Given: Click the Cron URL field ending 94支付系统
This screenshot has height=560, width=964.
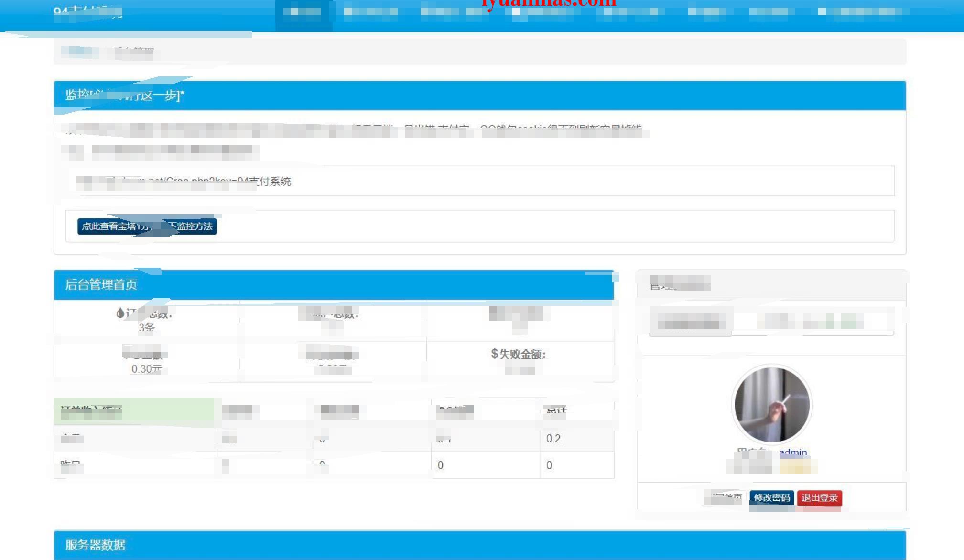Looking at the screenshot, I should pyautogui.click(x=480, y=181).
